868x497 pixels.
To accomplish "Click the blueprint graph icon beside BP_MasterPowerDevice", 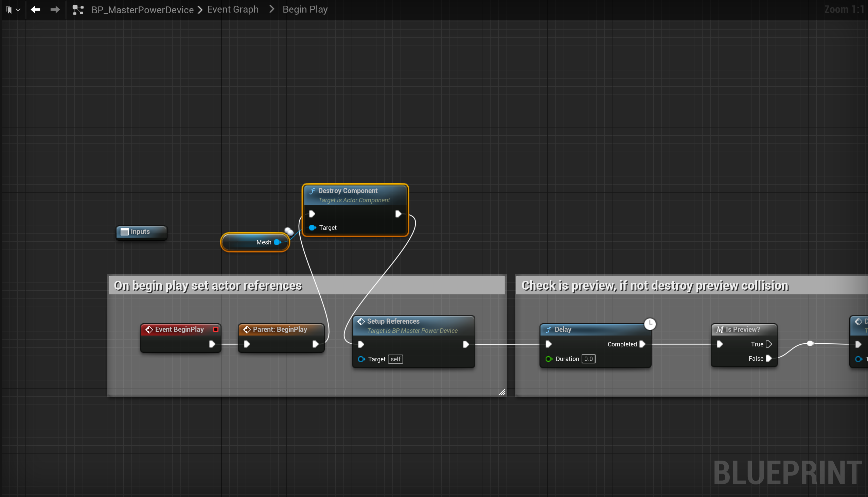I will [x=78, y=10].
